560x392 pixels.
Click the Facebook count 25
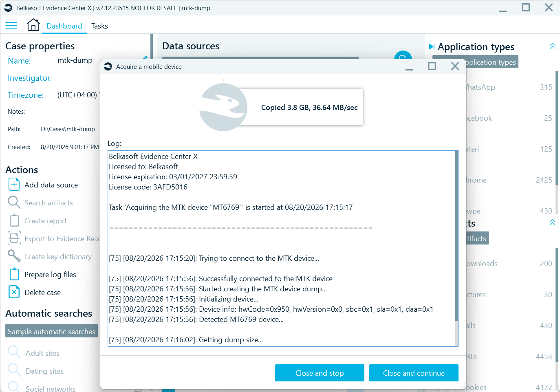(548, 118)
